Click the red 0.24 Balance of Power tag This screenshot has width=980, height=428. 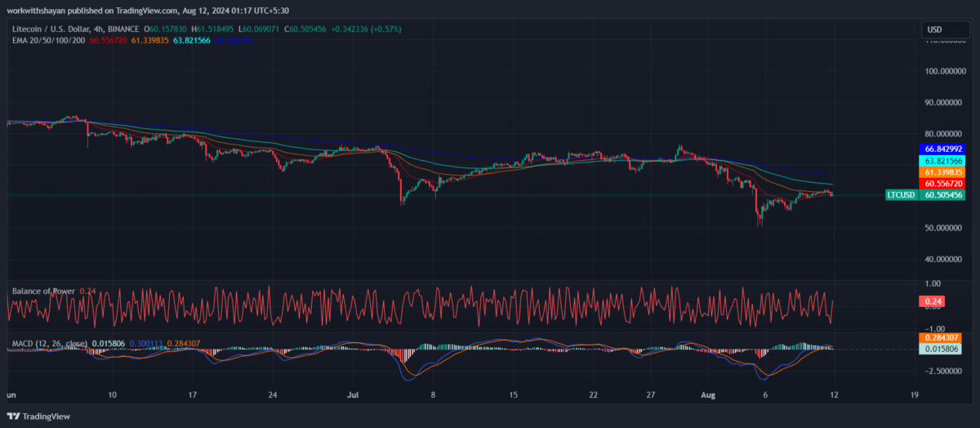pyautogui.click(x=933, y=302)
